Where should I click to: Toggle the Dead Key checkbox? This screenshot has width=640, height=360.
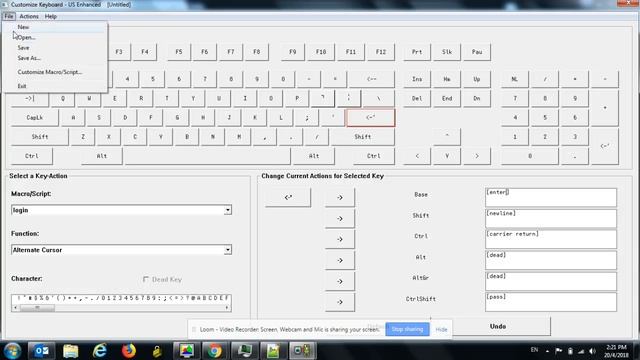point(146,279)
